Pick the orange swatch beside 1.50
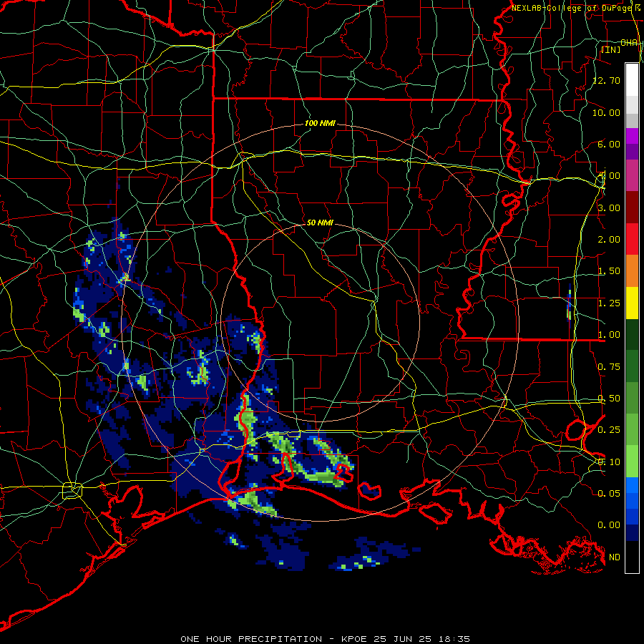644x644 pixels. click(x=632, y=271)
